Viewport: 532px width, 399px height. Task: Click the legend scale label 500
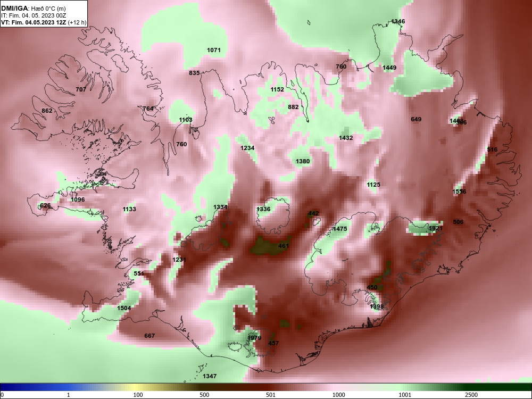pos(205,395)
